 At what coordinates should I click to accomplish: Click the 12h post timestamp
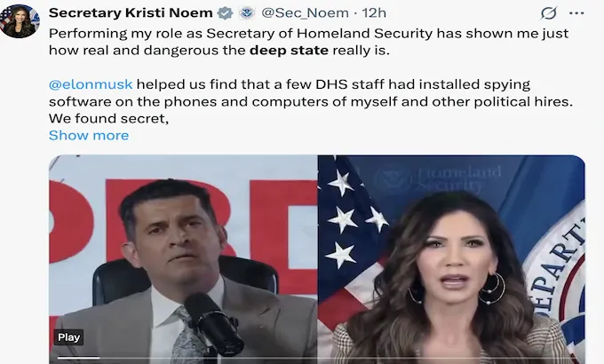374,13
